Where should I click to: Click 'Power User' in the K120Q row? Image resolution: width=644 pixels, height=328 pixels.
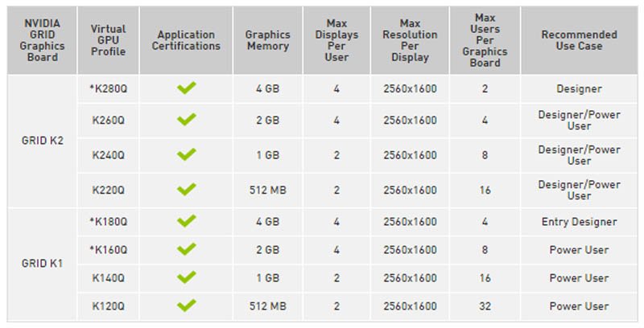click(579, 306)
